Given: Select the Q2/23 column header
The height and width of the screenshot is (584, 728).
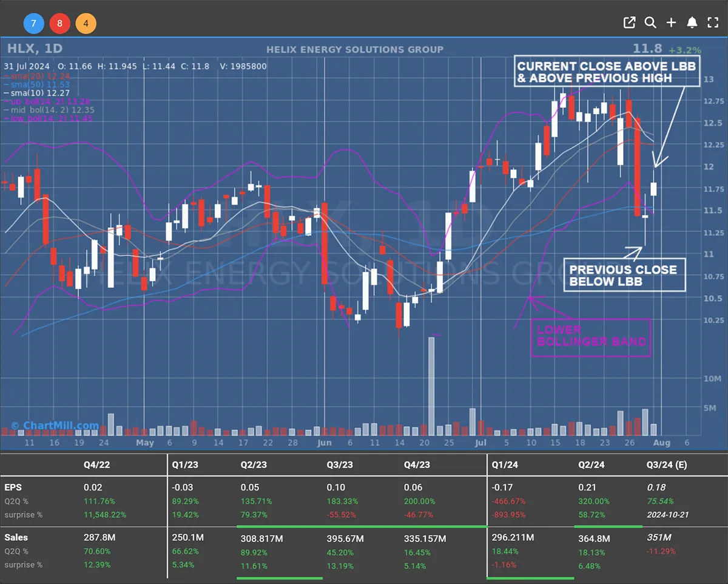Looking at the screenshot, I should click(254, 465).
